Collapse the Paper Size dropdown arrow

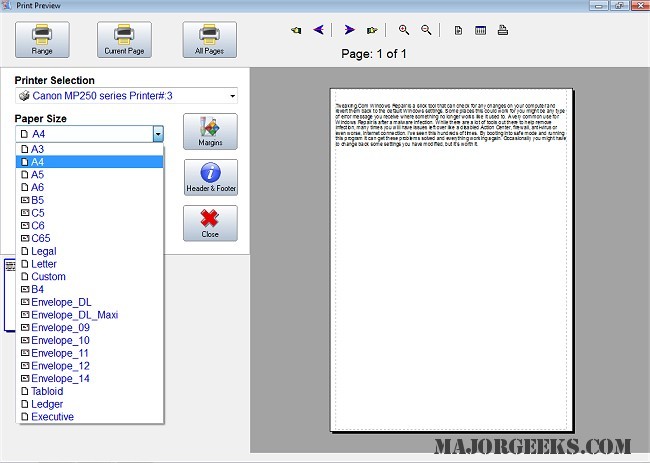point(158,134)
